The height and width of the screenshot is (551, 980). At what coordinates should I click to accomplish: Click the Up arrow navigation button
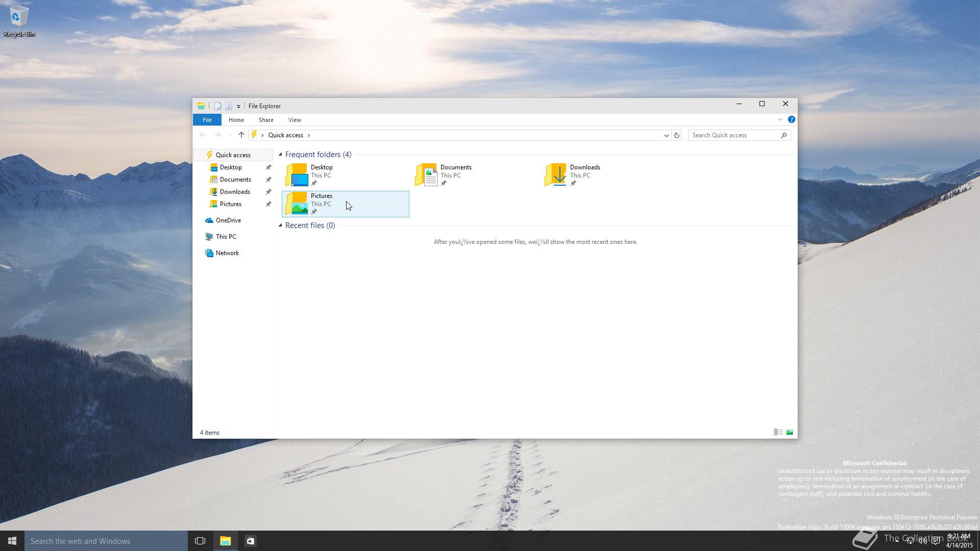click(241, 135)
